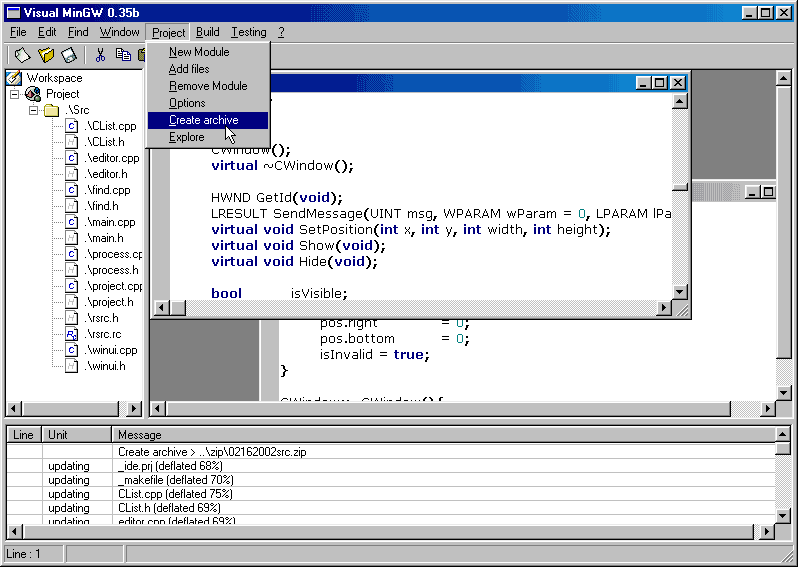The image size is (798, 567).
Task: Click the main.cpp file icon
Action: pyautogui.click(x=72, y=222)
